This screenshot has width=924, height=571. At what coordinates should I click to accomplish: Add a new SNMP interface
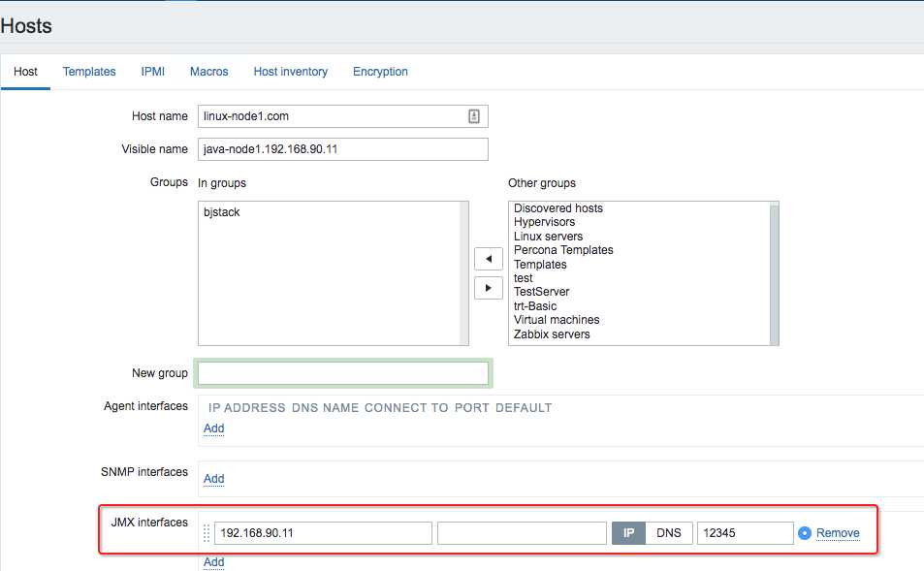click(x=214, y=479)
